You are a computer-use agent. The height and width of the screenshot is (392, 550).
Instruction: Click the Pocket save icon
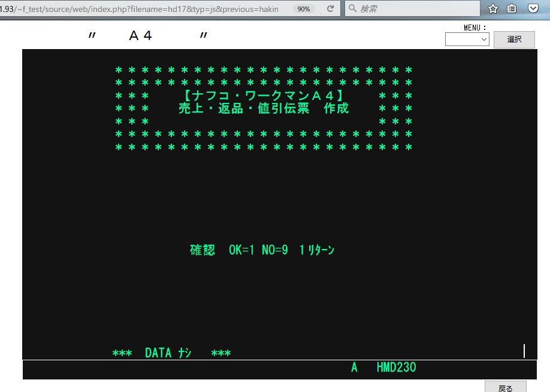tap(533, 8)
